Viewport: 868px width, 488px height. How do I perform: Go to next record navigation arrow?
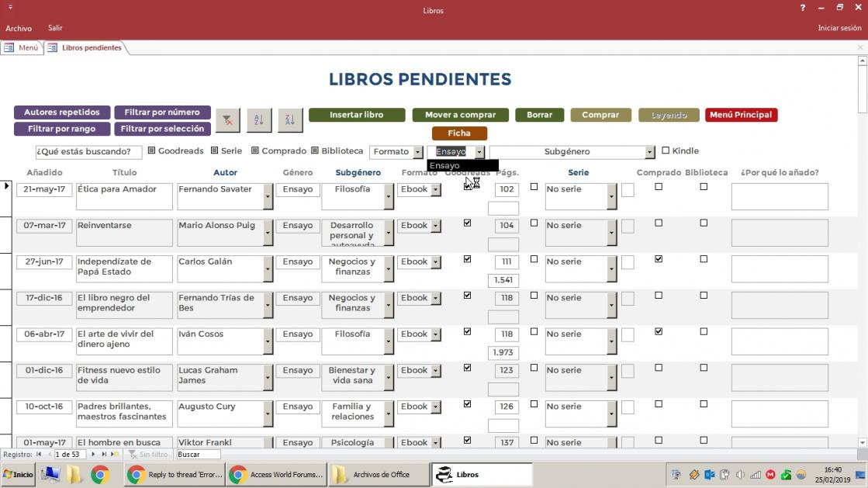click(x=93, y=454)
